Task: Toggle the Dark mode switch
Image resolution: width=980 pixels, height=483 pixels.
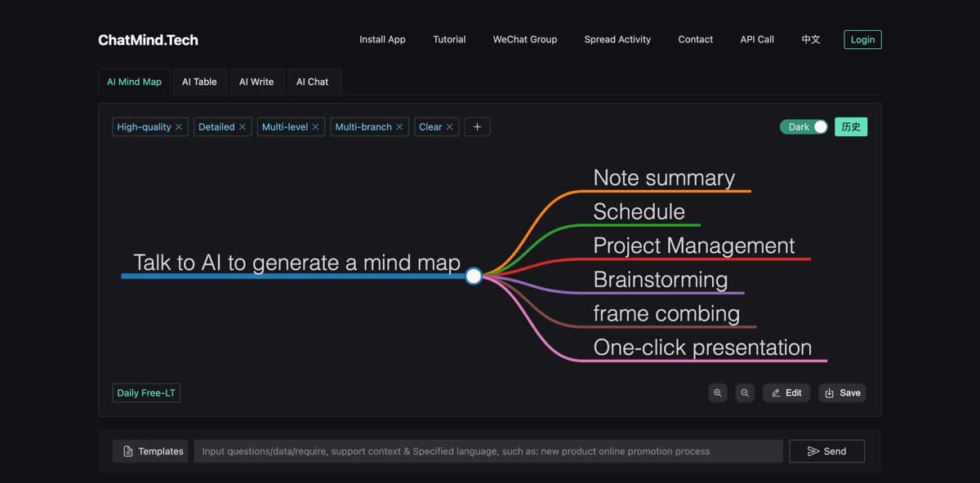Action: [x=804, y=127]
